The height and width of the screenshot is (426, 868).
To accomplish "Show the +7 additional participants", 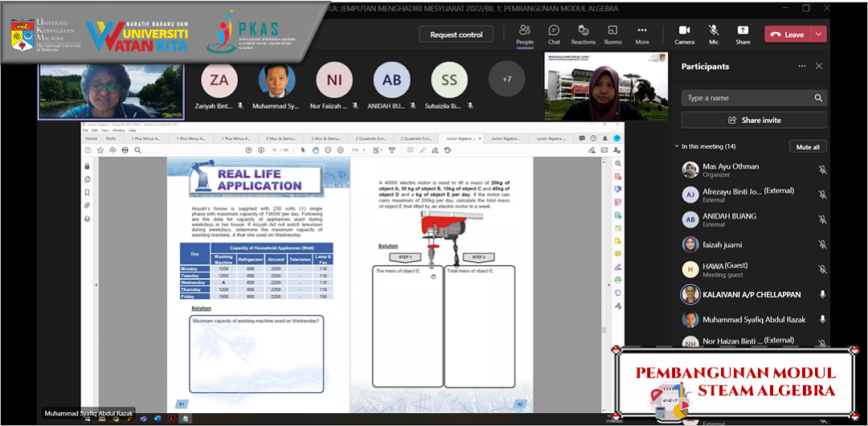I will 506,80.
